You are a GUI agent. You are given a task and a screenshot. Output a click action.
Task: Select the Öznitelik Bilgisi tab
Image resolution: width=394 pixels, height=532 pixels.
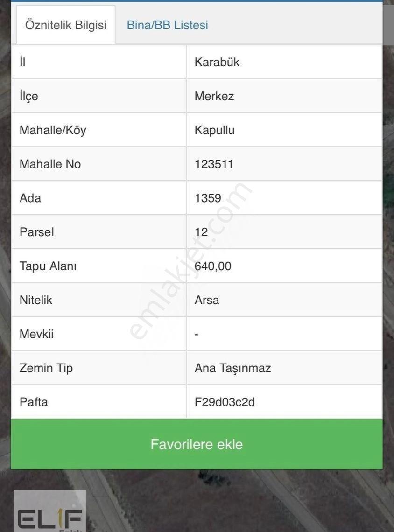66,25
